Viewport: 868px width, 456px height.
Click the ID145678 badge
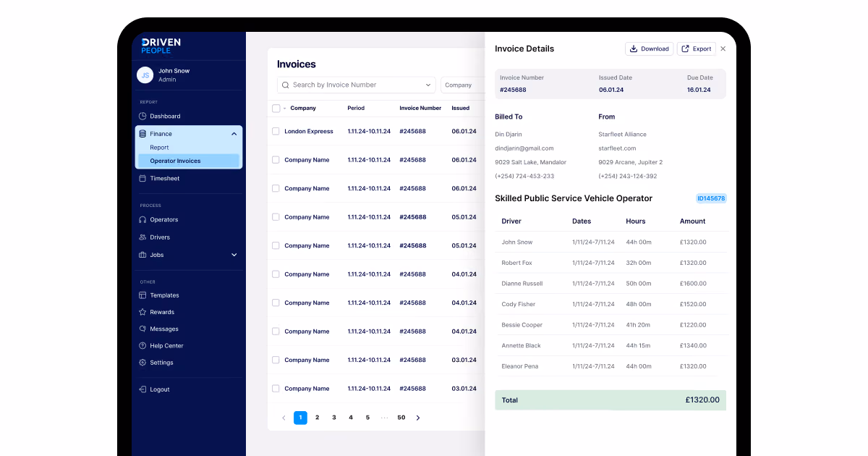[x=711, y=198]
